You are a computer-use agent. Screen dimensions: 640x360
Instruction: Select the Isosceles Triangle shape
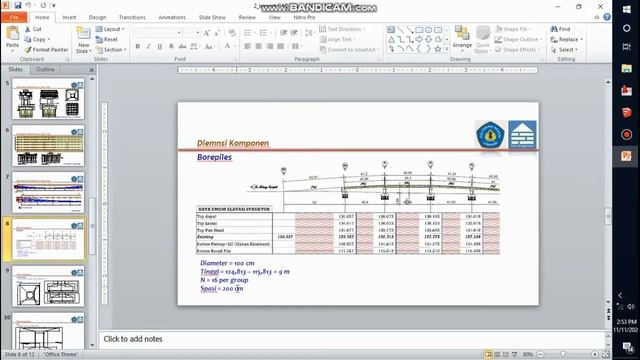(x=391, y=40)
